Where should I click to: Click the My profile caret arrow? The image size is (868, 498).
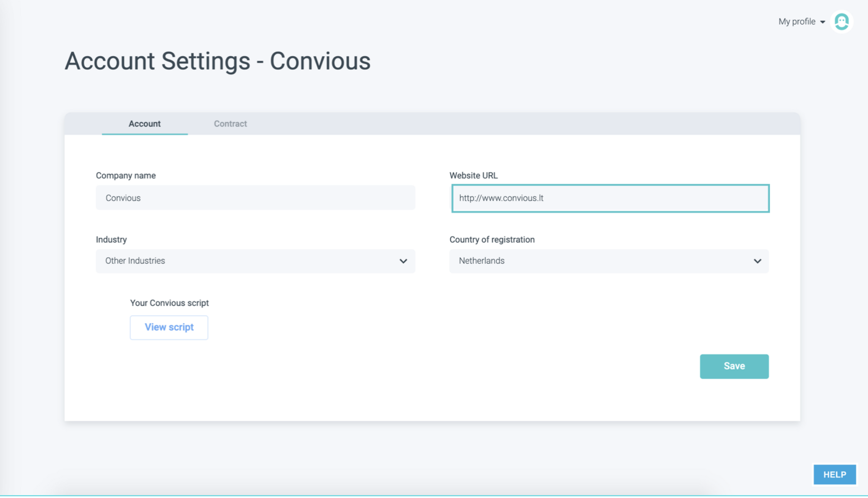pos(822,22)
